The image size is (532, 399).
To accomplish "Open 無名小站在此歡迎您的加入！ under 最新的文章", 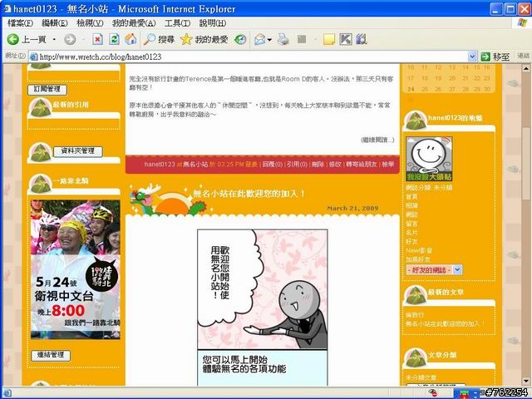I will click(x=446, y=323).
